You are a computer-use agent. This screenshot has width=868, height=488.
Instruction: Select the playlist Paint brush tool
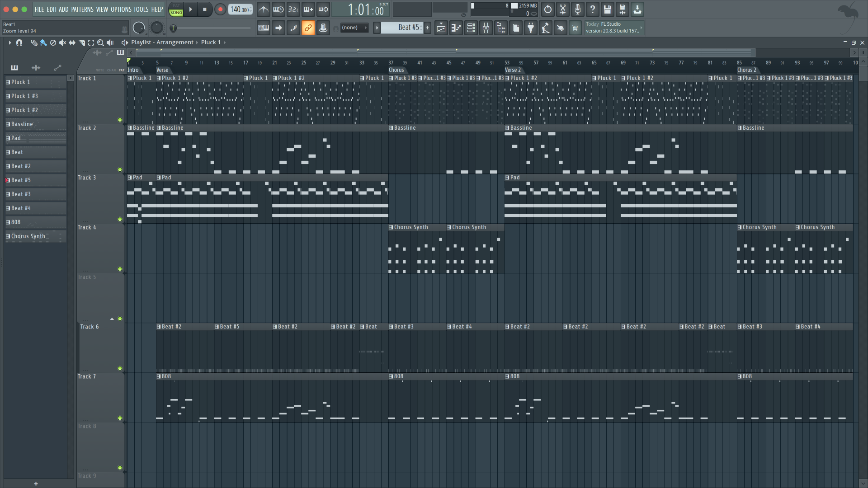coord(43,42)
